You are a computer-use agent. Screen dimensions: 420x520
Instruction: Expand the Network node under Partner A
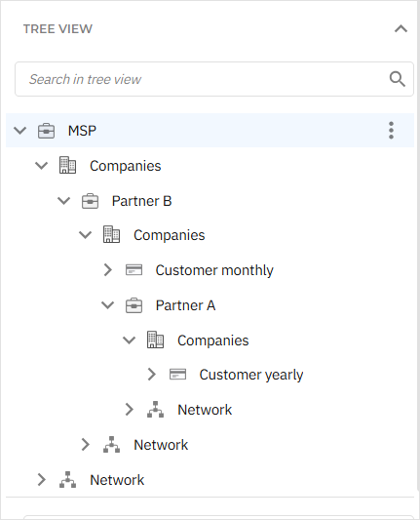click(x=130, y=410)
